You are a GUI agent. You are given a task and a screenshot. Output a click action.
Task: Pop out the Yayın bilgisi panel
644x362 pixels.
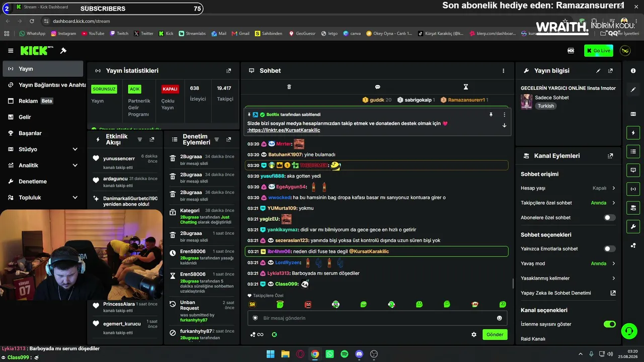(x=610, y=71)
